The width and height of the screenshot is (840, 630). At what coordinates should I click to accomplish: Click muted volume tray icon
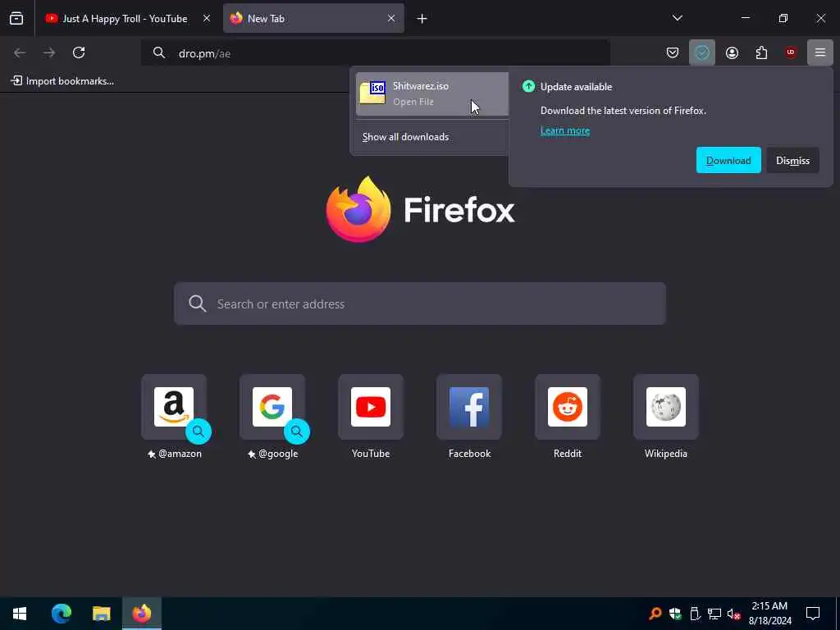[x=734, y=614]
